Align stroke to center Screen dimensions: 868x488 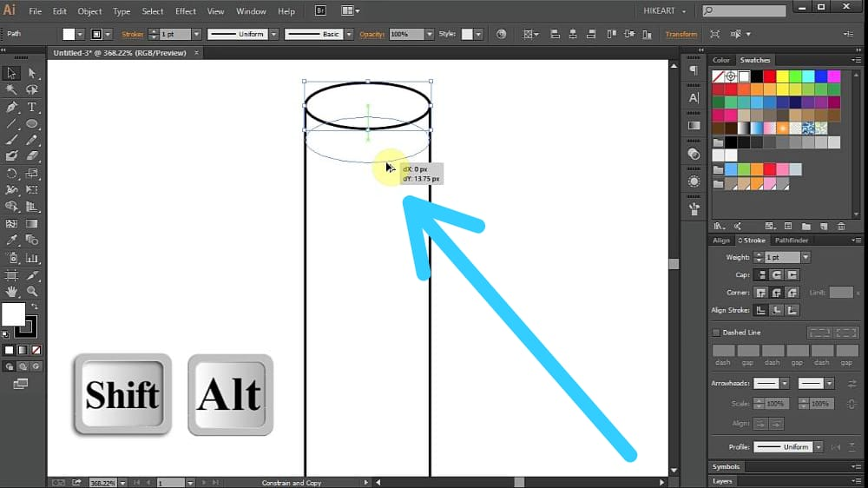761,310
